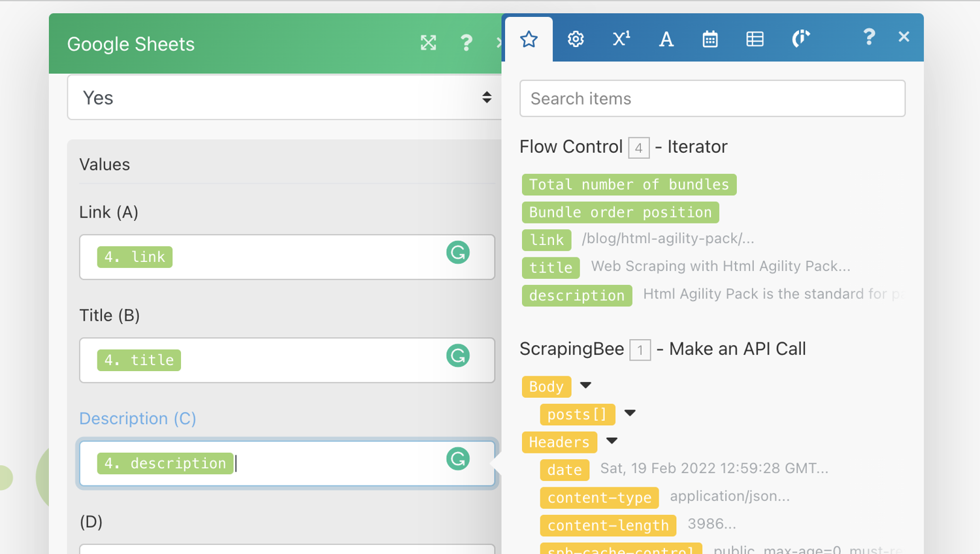Click help icon in mapping panel
Viewport: 980px width, 554px height.
pyautogui.click(x=868, y=37)
